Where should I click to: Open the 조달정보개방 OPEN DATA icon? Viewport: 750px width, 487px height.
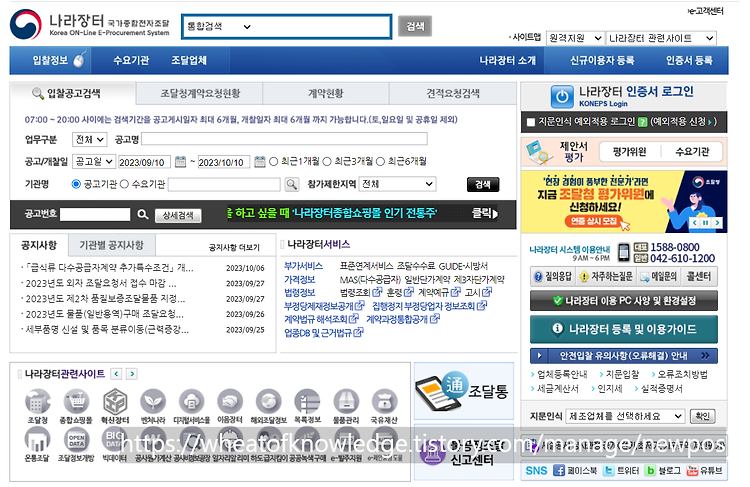pos(76,439)
